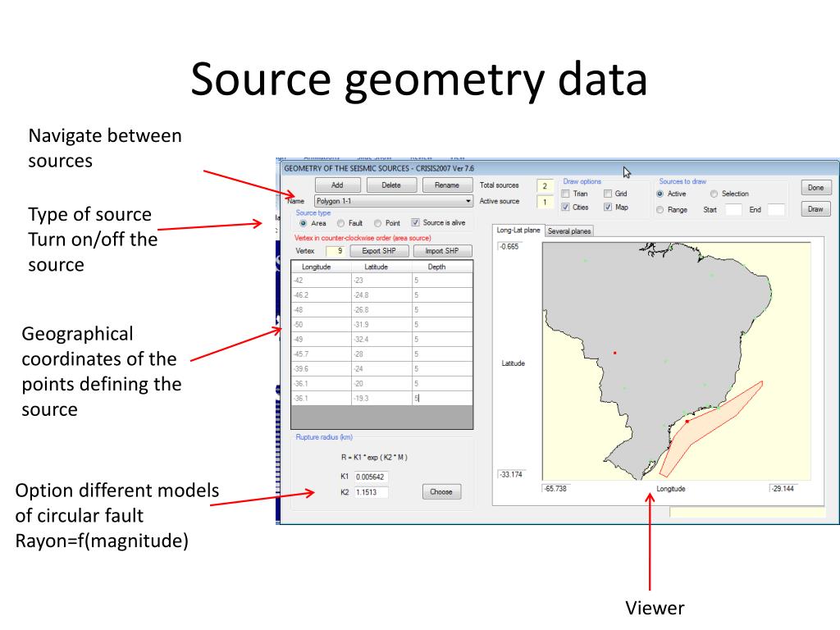Select latitude cell -19.3
The height and width of the screenshot is (630, 840).
pyautogui.click(x=381, y=398)
